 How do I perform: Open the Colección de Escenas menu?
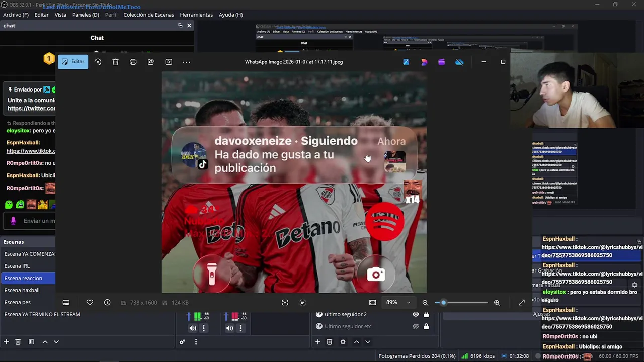(x=148, y=15)
